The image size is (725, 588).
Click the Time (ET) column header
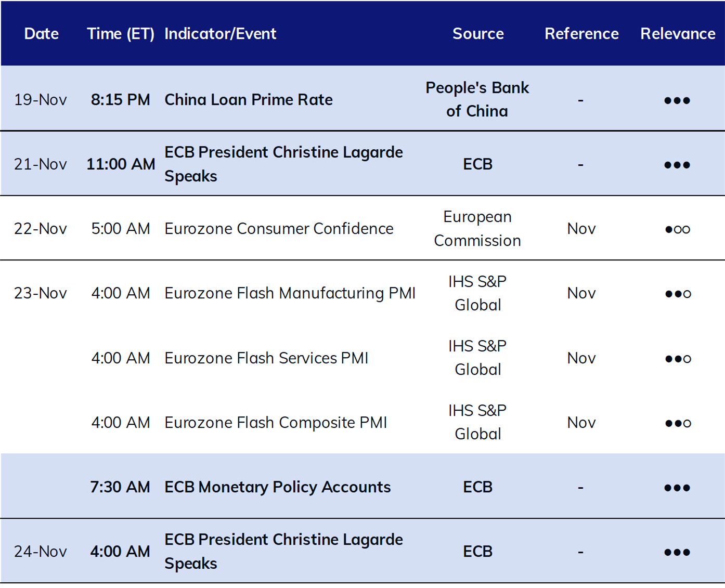click(121, 34)
